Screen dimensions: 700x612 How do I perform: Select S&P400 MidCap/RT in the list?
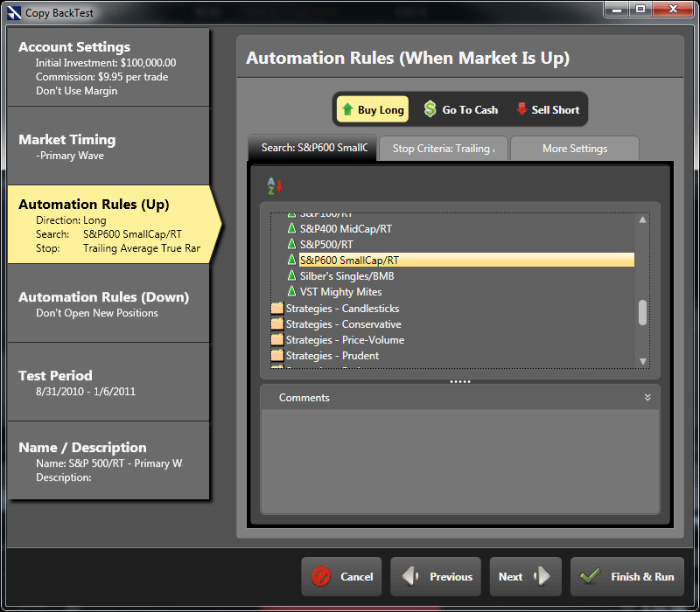346,229
